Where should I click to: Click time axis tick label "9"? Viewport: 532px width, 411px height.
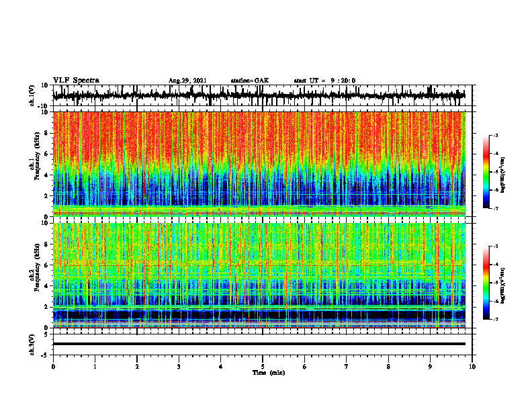430,367
